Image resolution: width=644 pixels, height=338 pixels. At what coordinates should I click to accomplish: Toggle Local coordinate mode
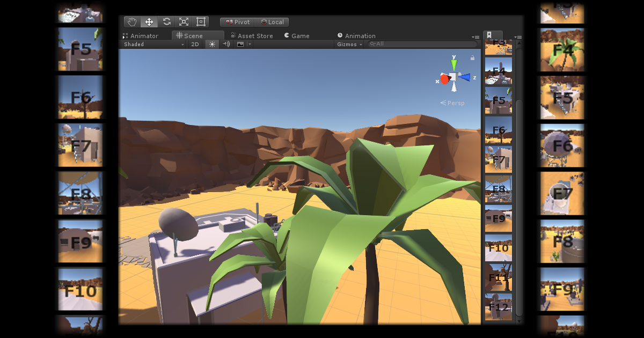pos(272,22)
